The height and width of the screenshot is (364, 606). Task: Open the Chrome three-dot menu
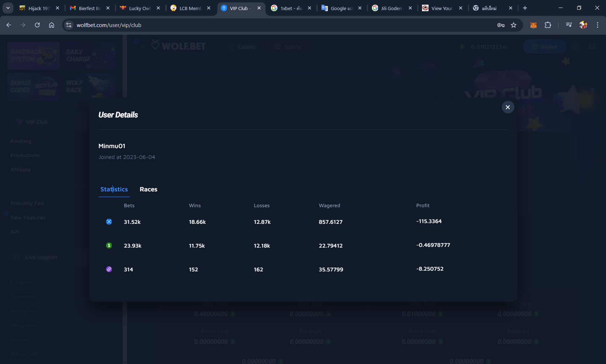(x=597, y=25)
